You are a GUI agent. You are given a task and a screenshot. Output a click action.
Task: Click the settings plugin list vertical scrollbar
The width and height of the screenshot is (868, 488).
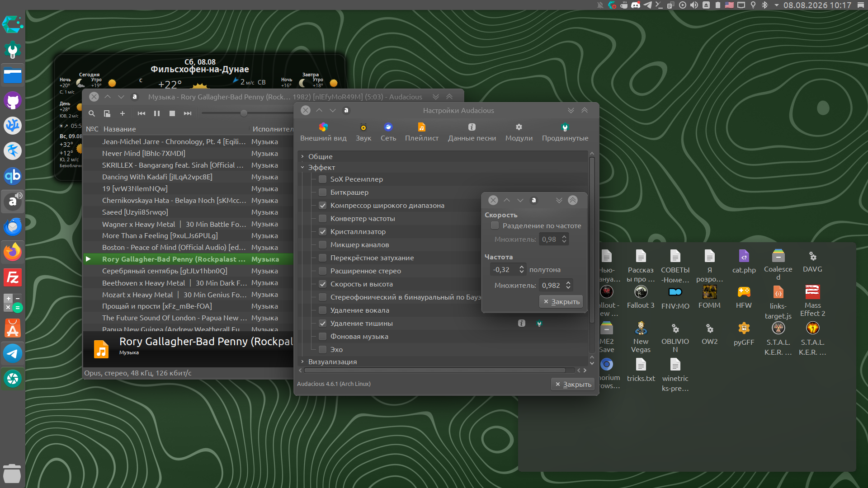click(x=592, y=239)
